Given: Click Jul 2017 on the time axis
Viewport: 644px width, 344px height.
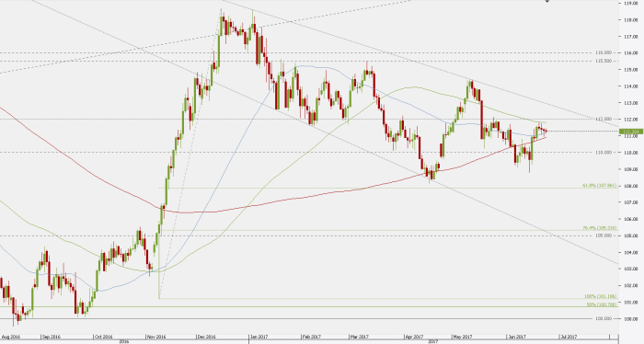Looking at the screenshot, I should (x=569, y=337).
